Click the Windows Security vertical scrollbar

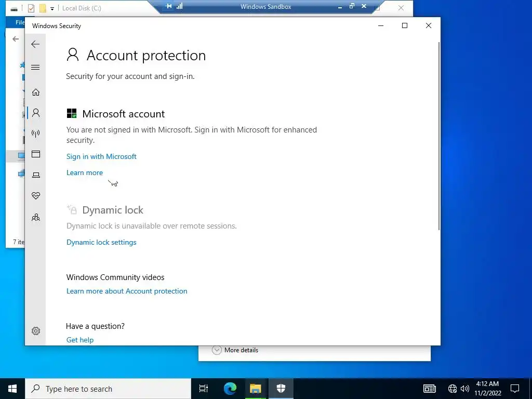pyautogui.click(x=439, y=136)
